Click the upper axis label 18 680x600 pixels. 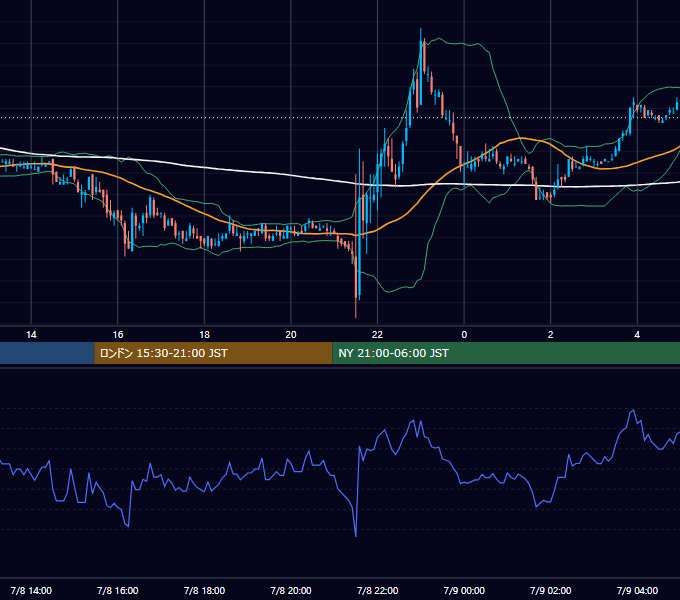(204, 335)
